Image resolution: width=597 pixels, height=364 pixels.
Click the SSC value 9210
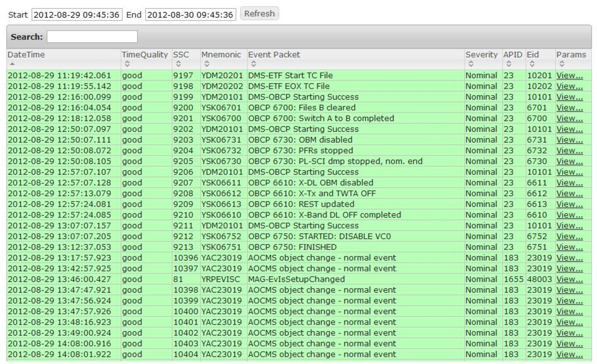183,215
